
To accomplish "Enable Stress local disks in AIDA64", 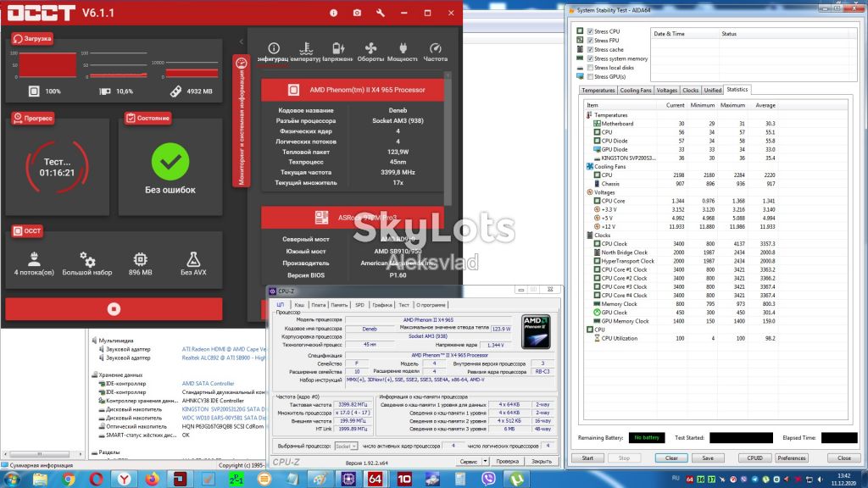I will (x=590, y=68).
